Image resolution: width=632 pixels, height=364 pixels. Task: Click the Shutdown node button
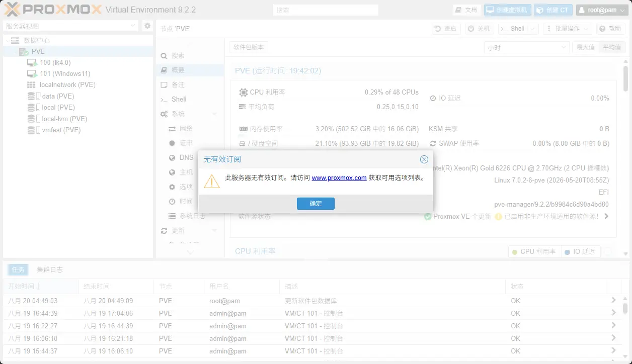(479, 29)
